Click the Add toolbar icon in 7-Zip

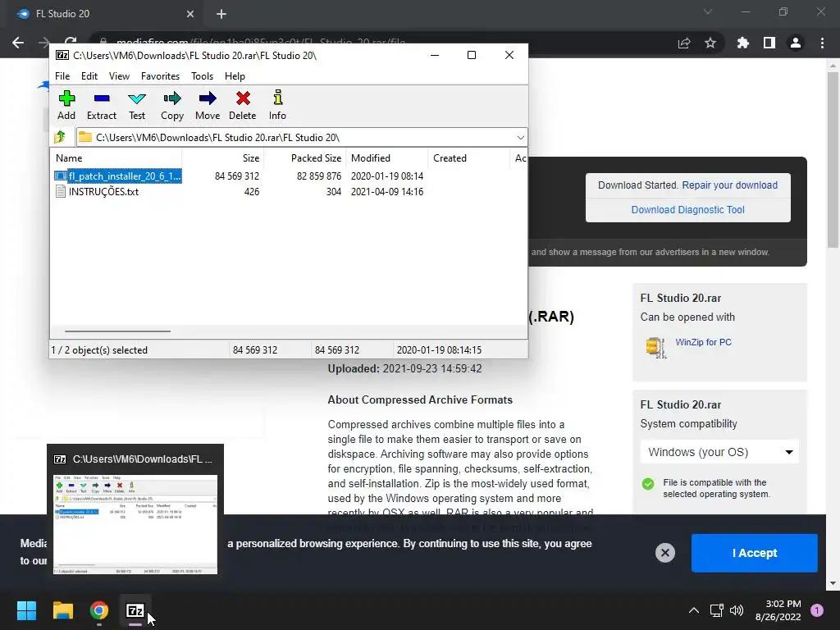click(x=66, y=105)
